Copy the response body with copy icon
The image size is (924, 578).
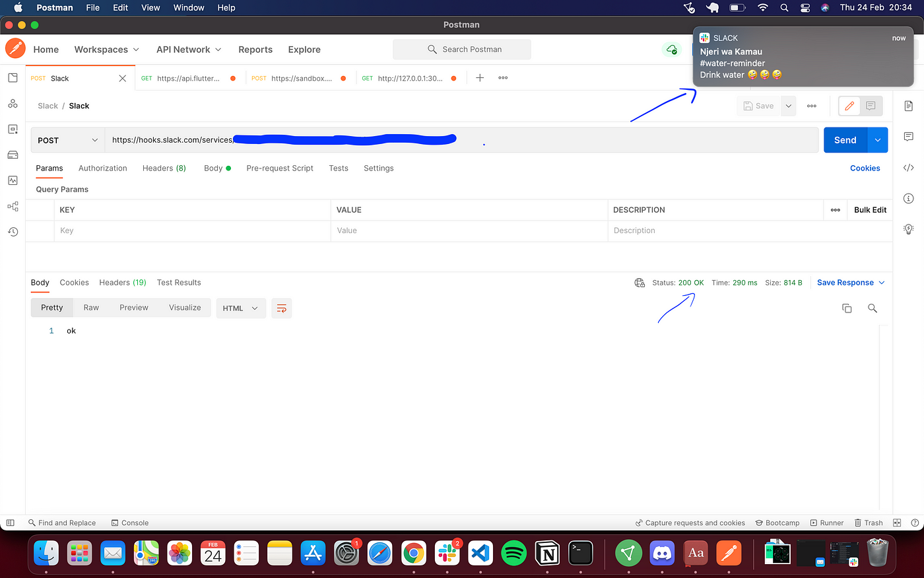point(847,308)
